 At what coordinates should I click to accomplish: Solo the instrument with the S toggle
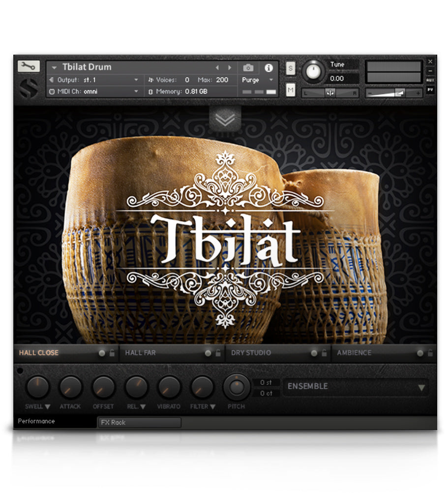click(290, 67)
